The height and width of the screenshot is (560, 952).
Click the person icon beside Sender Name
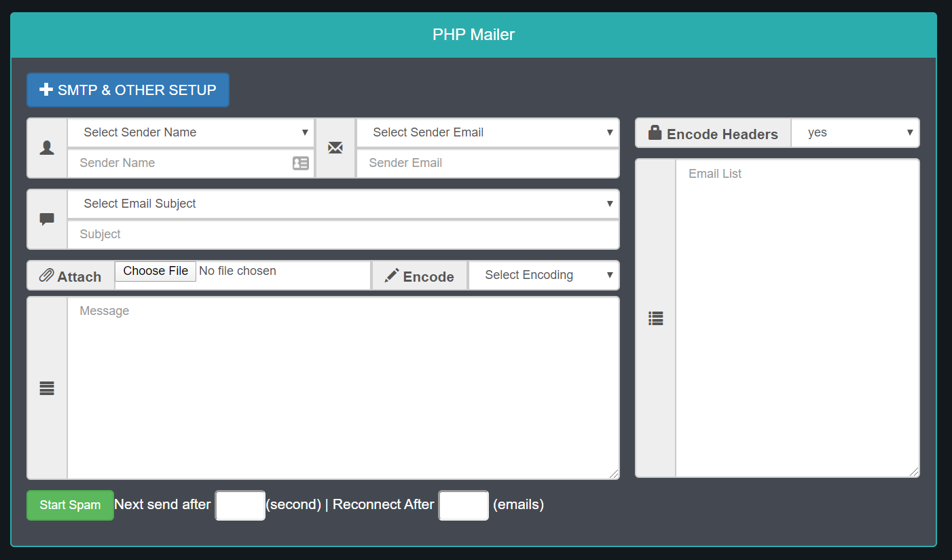tap(47, 148)
